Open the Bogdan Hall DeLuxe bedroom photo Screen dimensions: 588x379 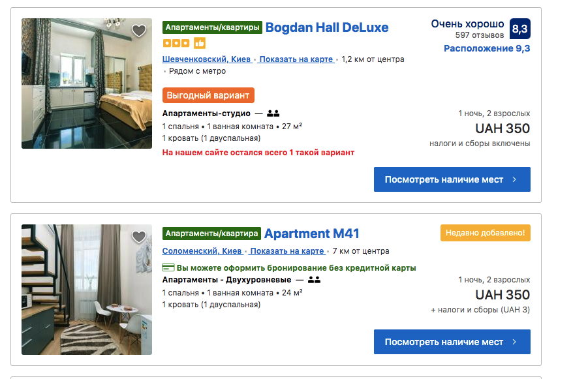(x=87, y=83)
